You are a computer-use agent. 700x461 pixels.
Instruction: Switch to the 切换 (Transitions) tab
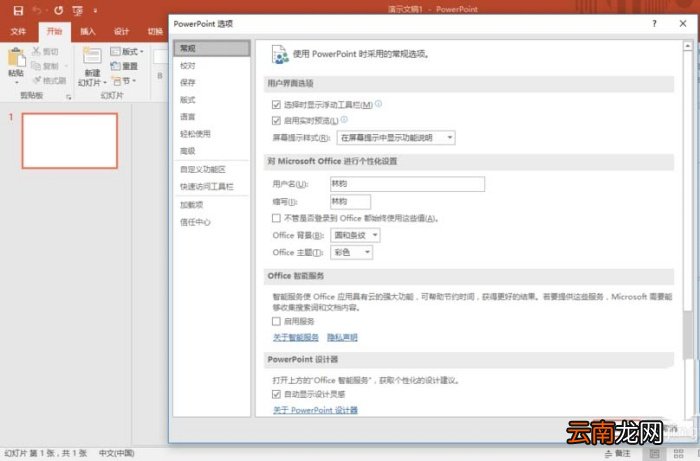[x=155, y=31]
